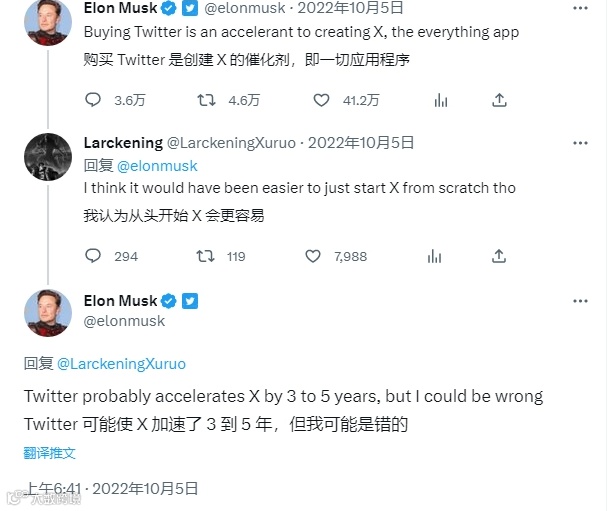This screenshot has width=609, height=511.
Task: Click 翻译推文 translate tweet link
Action: point(50,453)
